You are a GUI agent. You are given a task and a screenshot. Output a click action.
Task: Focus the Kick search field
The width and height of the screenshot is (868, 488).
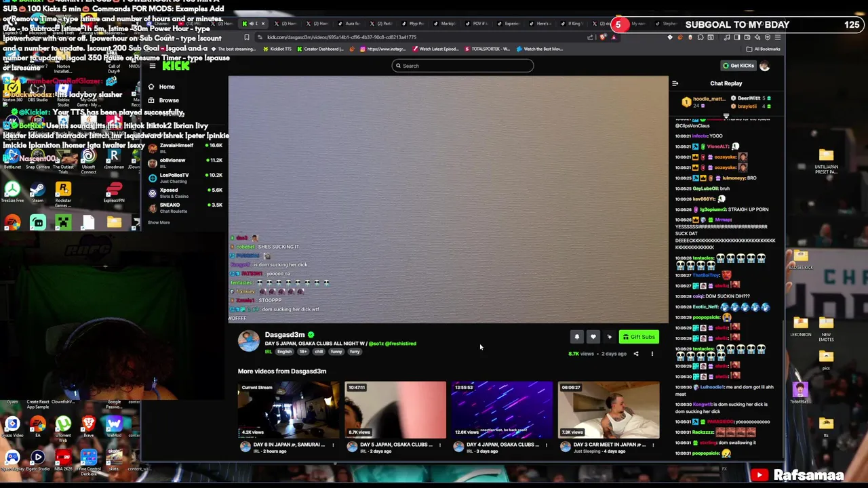click(462, 66)
